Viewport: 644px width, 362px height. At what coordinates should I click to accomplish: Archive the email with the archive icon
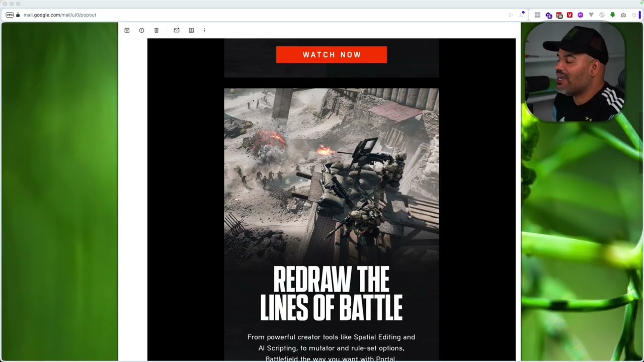pyautogui.click(x=127, y=30)
